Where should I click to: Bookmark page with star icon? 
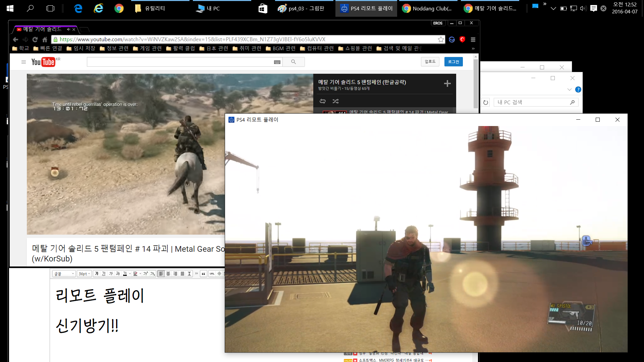click(441, 40)
